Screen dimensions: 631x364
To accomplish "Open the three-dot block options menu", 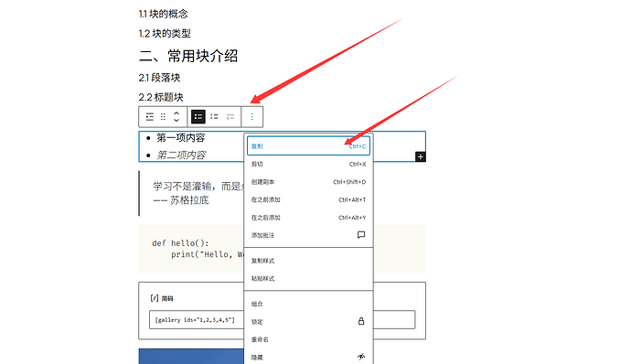I will click(x=251, y=117).
